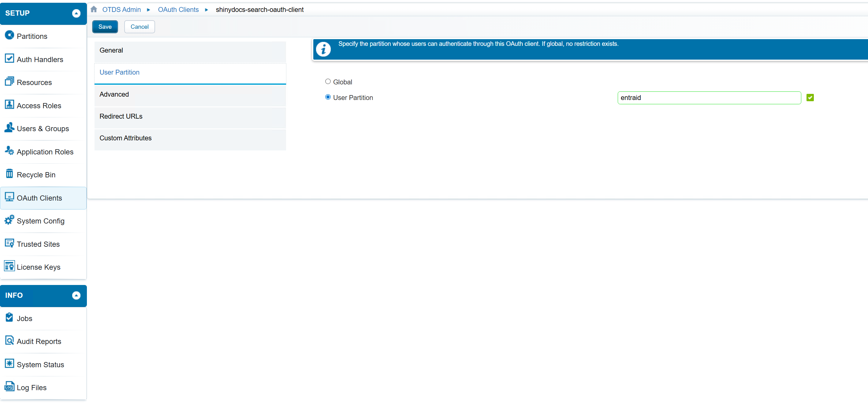Collapse the INFO section
Image resolution: width=868 pixels, height=403 pixels.
(x=76, y=295)
